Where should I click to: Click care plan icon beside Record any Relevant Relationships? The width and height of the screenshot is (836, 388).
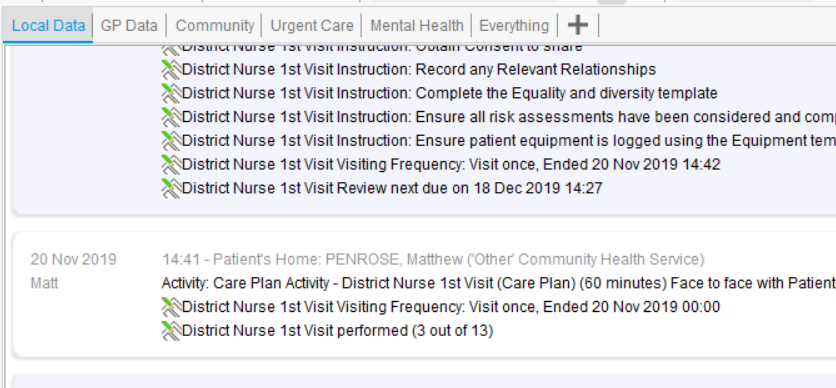171,70
